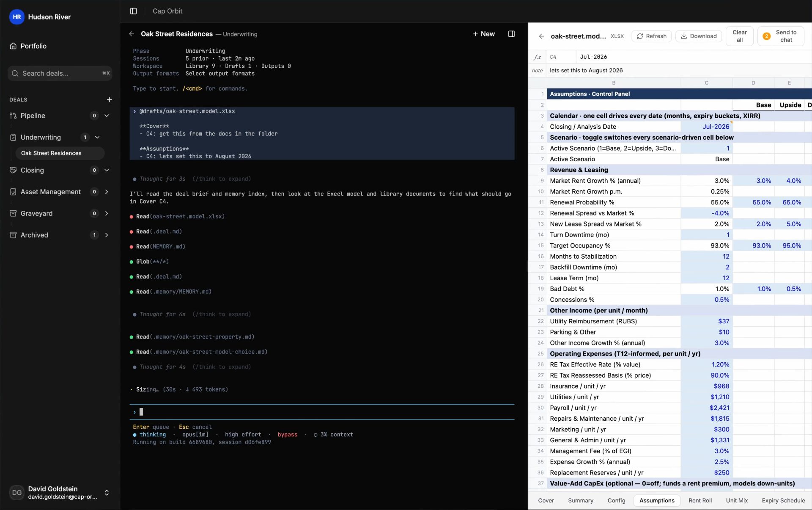Collapse the Pipeline section chevron
Viewport: 812px width, 510px height.
coord(107,116)
